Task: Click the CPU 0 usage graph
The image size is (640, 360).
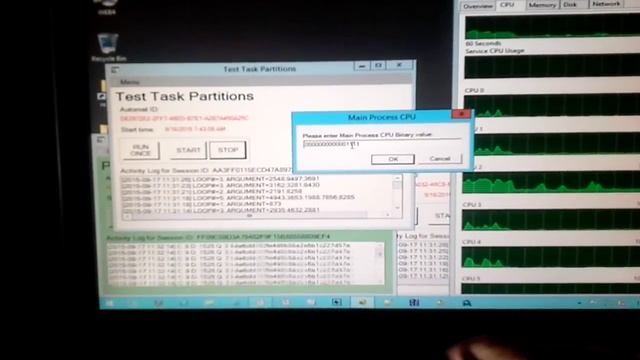Action: [x=552, y=106]
